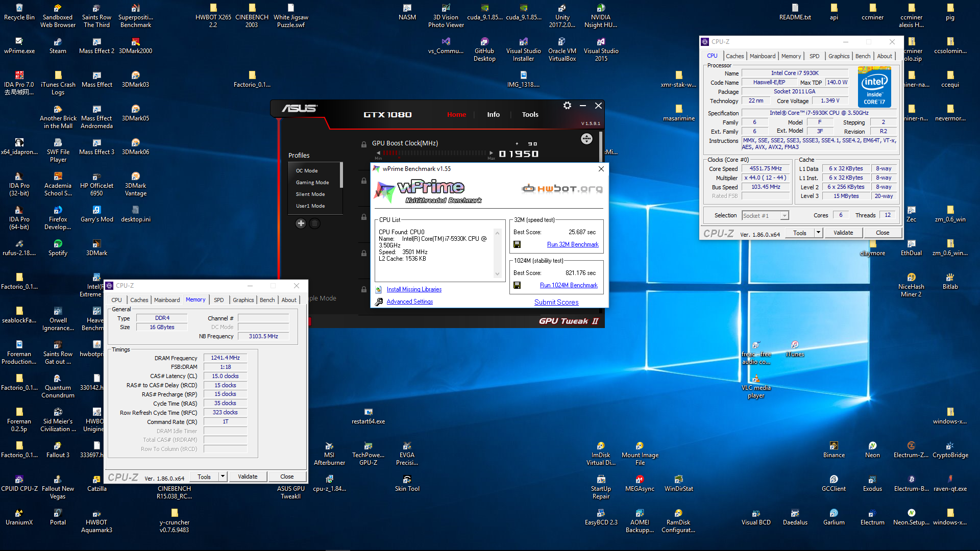The image size is (980, 551).
Task: Open Tools dropdown arrow in CPU-Z Memory window
Action: pyautogui.click(x=223, y=477)
